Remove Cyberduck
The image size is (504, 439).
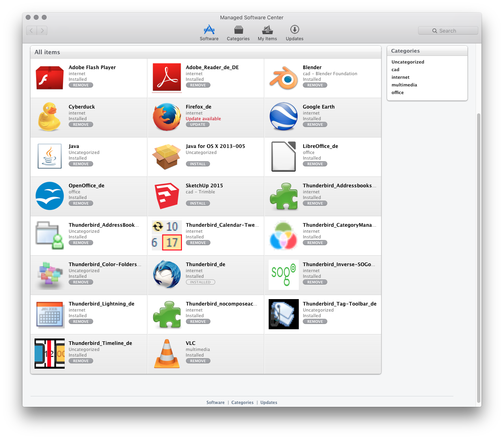[x=81, y=125]
